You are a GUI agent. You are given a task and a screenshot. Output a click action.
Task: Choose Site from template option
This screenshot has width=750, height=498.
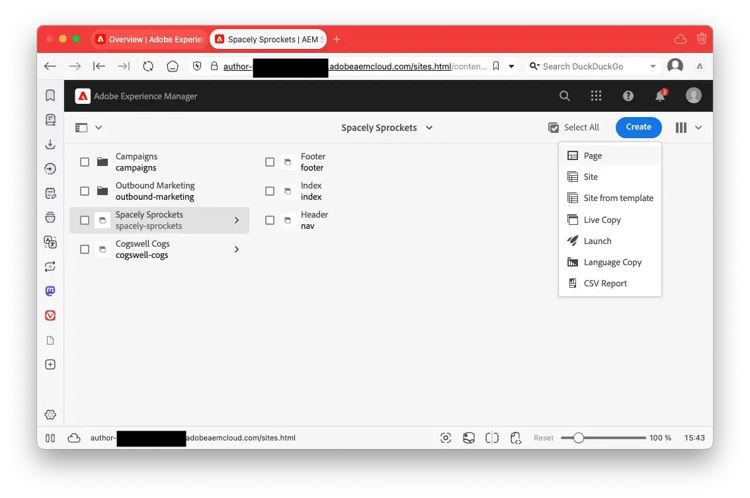coord(610,198)
